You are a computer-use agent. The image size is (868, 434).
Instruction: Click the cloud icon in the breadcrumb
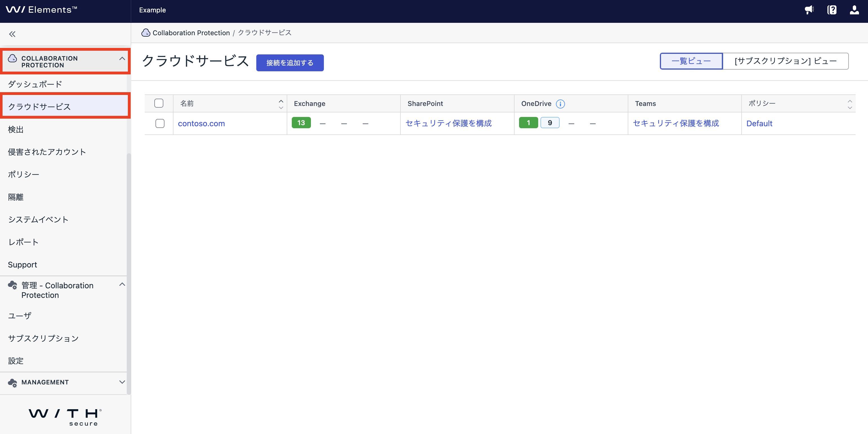click(x=146, y=33)
